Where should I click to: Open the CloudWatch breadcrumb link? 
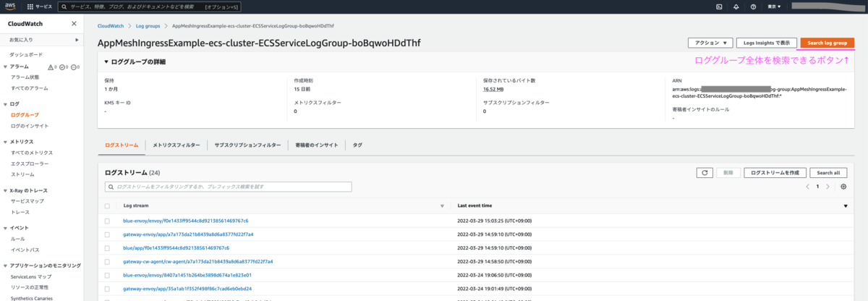coord(111,25)
